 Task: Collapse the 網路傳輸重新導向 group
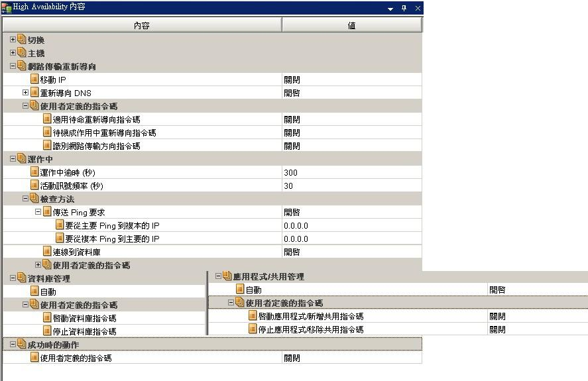(13, 66)
